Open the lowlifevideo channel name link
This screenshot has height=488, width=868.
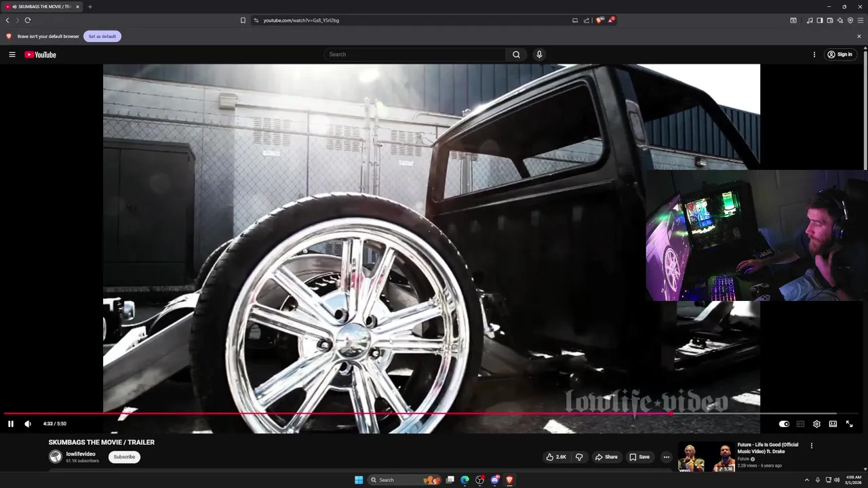pyautogui.click(x=81, y=454)
